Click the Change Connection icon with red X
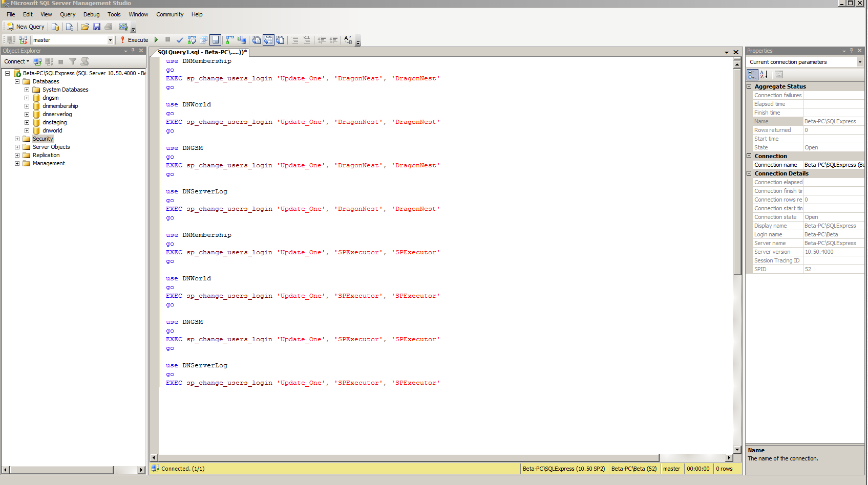 click(x=23, y=40)
